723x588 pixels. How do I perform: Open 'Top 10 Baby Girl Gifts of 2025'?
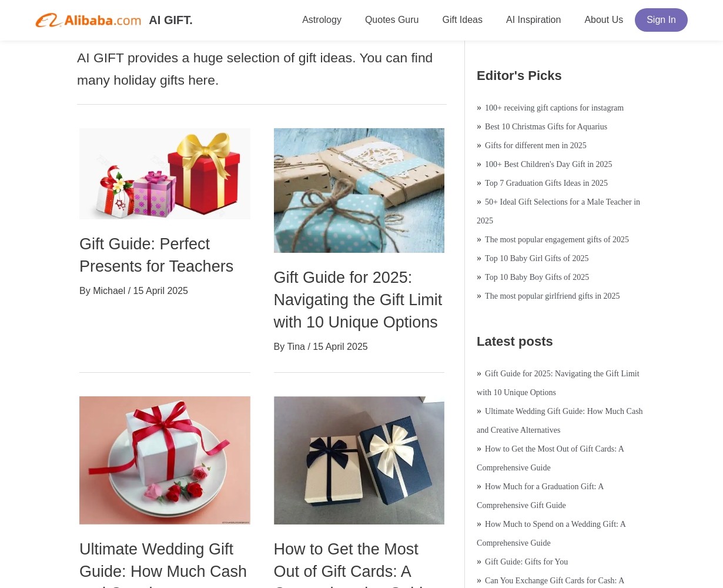coord(537,258)
